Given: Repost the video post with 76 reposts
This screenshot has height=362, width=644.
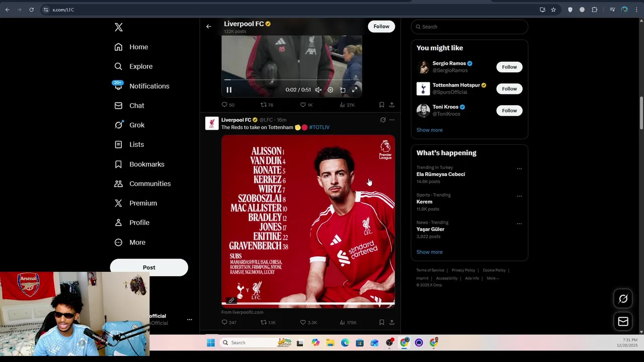Looking at the screenshot, I should point(267,105).
